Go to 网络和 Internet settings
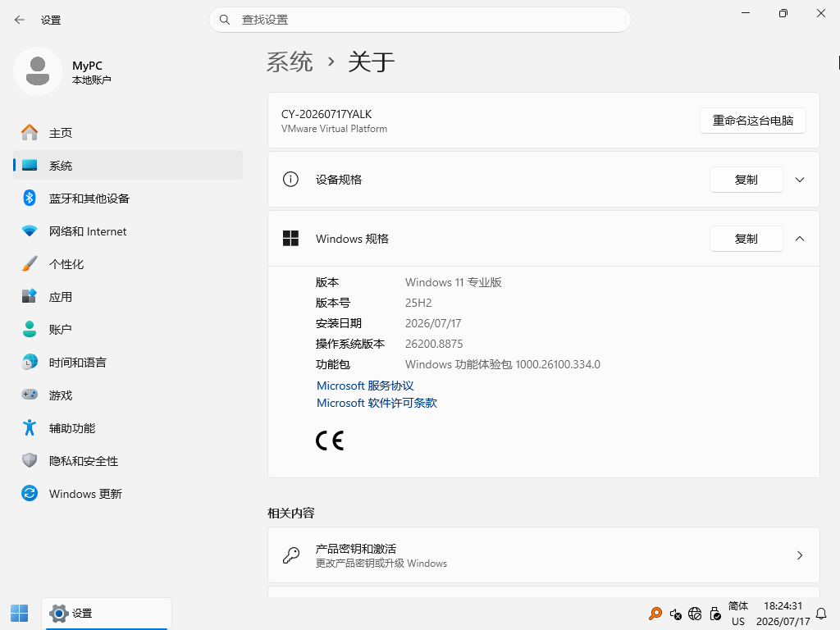 [x=128, y=231]
